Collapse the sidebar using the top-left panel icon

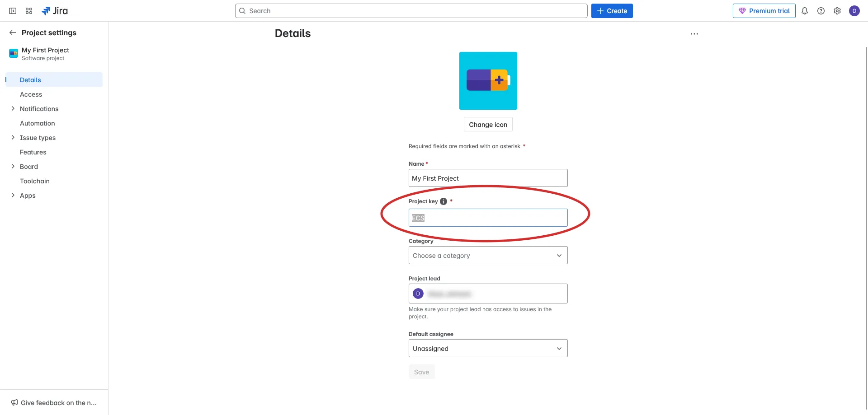[x=13, y=11]
